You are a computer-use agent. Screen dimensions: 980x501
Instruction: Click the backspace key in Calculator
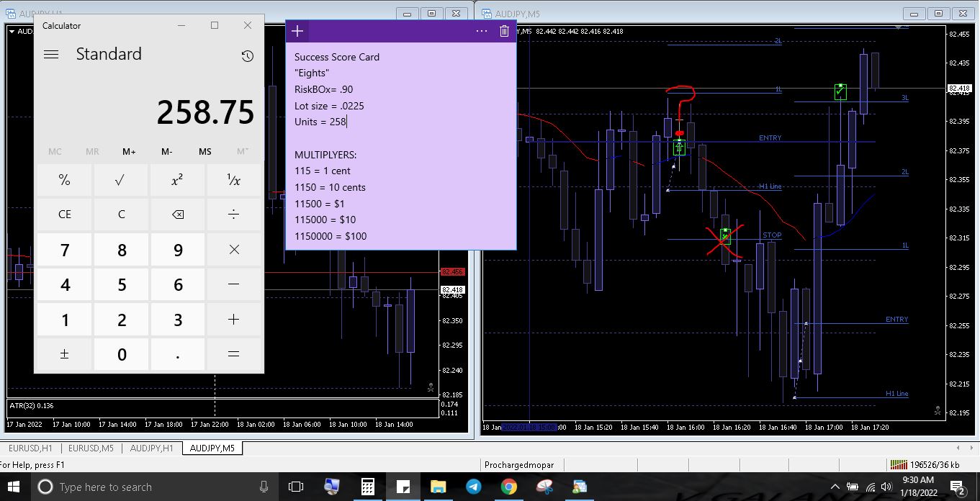[x=177, y=215]
